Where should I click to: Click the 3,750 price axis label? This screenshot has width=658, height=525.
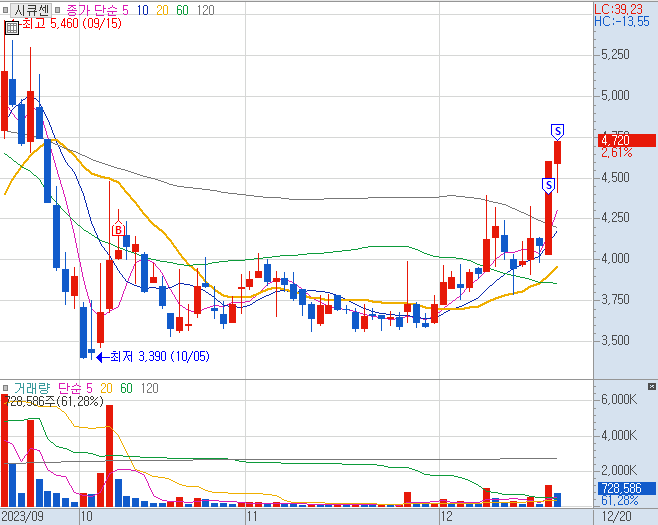click(x=615, y=300)
